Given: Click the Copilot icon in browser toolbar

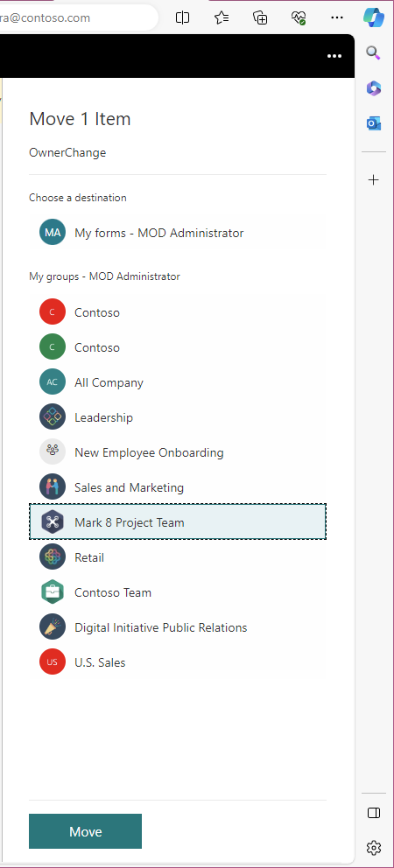Looking at the screenshot, I should pyautogui.click(x=374, y=17).
